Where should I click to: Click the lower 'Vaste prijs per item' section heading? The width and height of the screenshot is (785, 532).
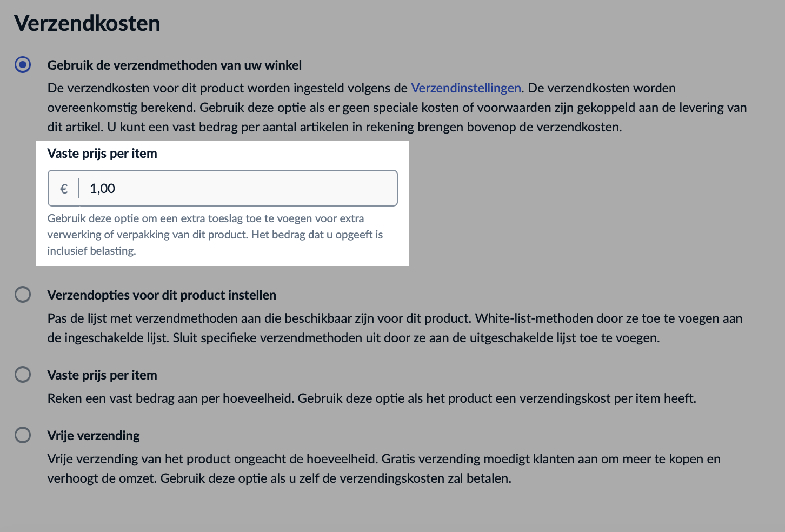pyautogui.click(x=102, y=375)
